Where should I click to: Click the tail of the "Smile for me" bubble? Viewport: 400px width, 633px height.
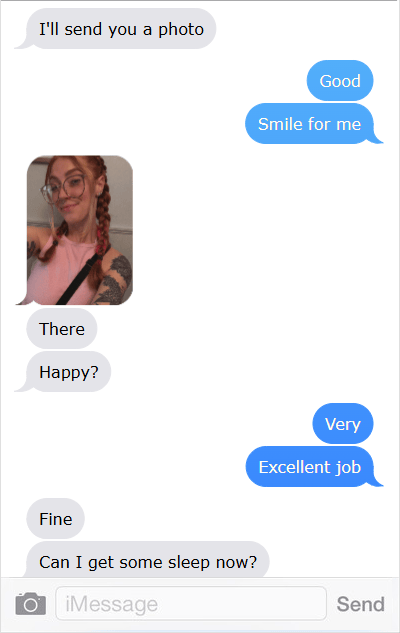(377, 138)
